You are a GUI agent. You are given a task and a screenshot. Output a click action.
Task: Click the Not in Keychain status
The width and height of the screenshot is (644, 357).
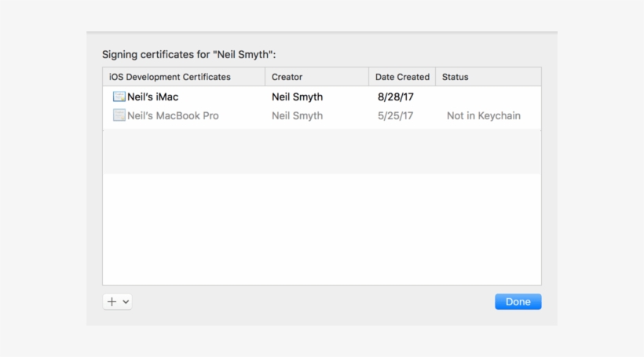[x=483, y=116]
